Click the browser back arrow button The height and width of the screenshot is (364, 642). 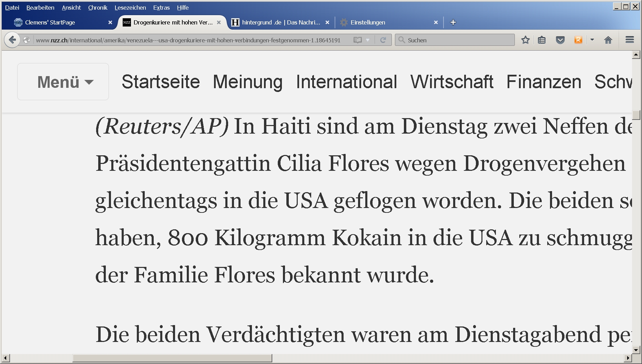(12, 40)
